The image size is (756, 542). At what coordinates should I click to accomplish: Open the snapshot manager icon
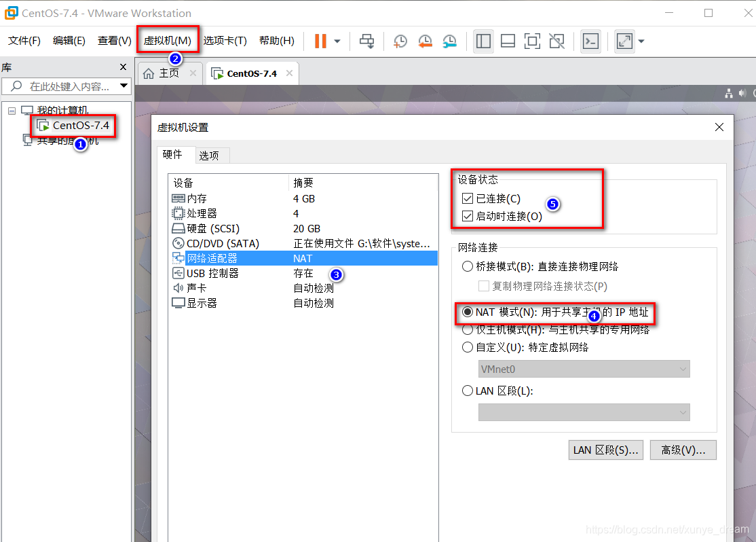pyautogui.click(x=449, y=41)
